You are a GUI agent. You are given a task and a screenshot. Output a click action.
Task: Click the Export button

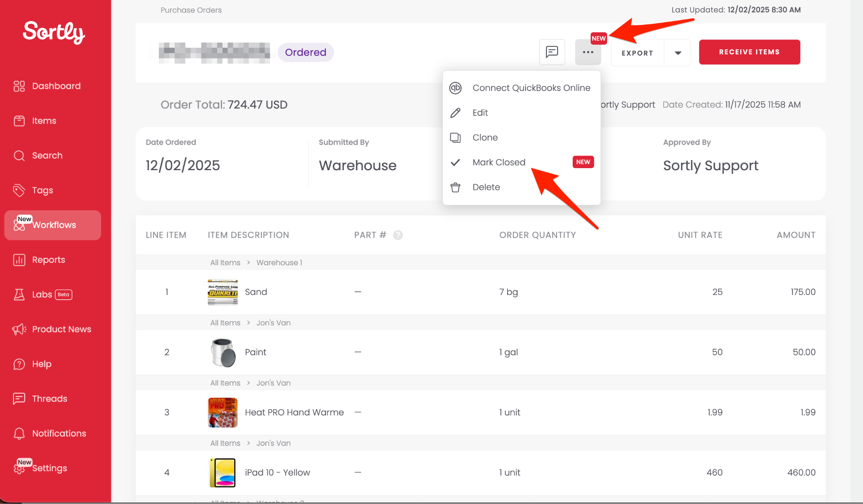click(x=637, y=53)
